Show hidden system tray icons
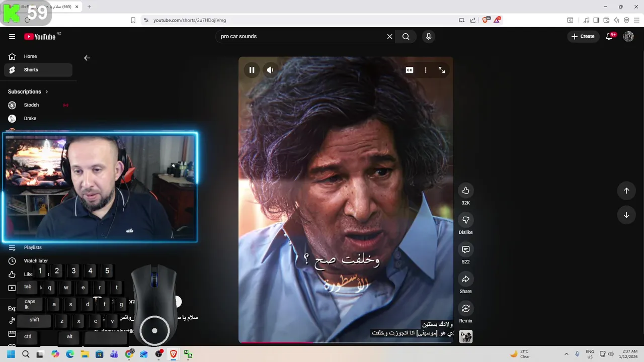The image size is (644, 362). pyautogui.click(x=567, y=354)
